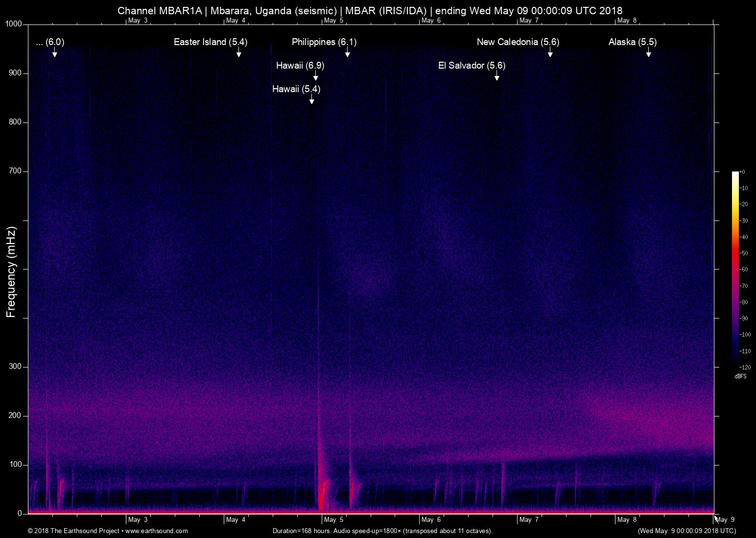Click the arrow under Easter Island (5.4)
This screenshot has width=756, height=538.
point(238,52)
